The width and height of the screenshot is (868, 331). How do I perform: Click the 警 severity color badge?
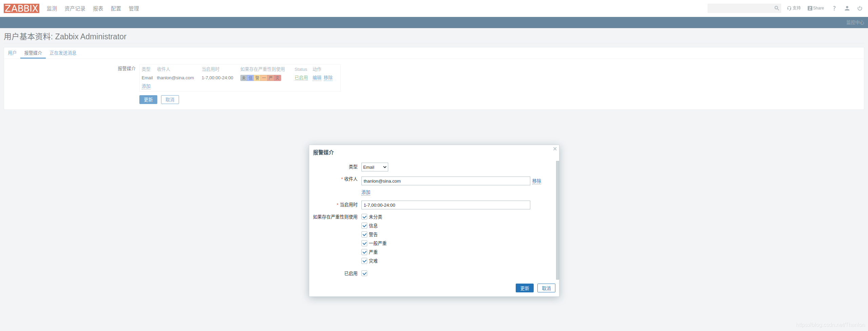(x=257, y=78)
